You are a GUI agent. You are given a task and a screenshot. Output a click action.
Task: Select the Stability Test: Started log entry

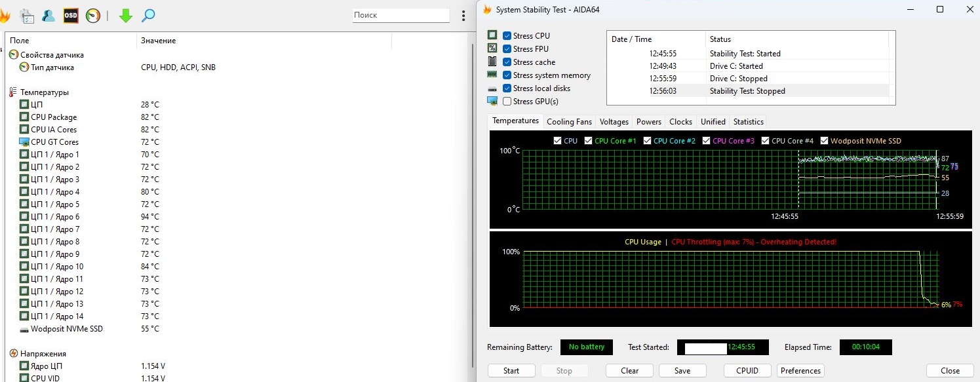[x=748, y=54]
